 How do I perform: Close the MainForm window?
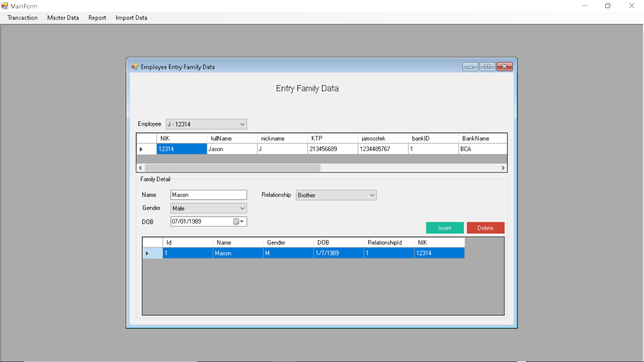tap(632, 6)
